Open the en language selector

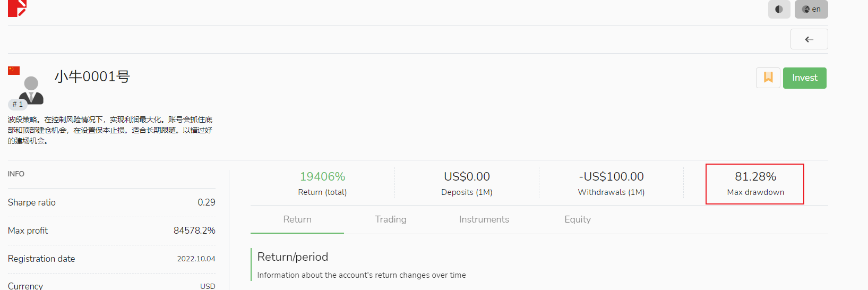(x=811, y=9)
